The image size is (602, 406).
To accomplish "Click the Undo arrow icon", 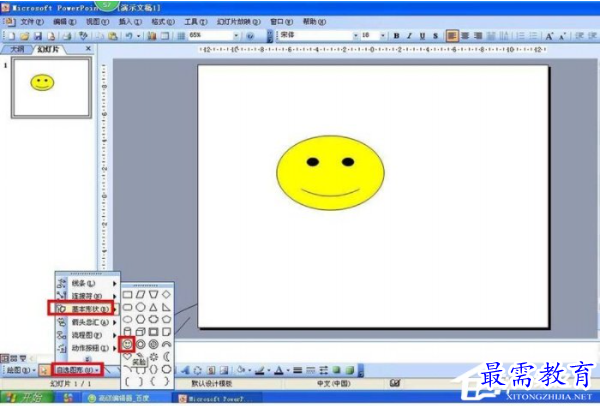I will 129,36.
